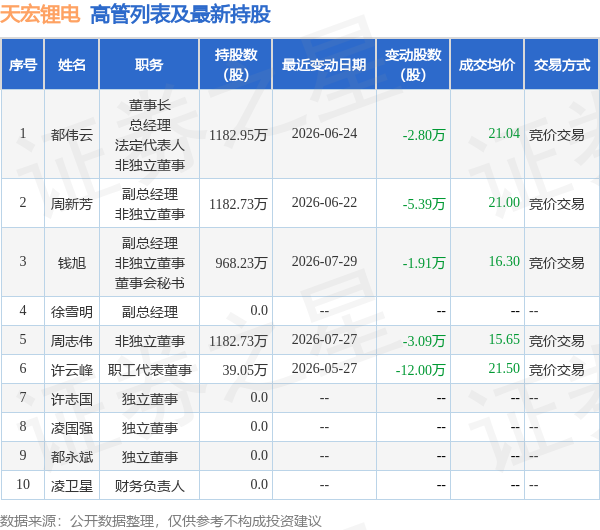Click the average price 21.50
This screenshot has height=530, width=600.
[504, 368]
